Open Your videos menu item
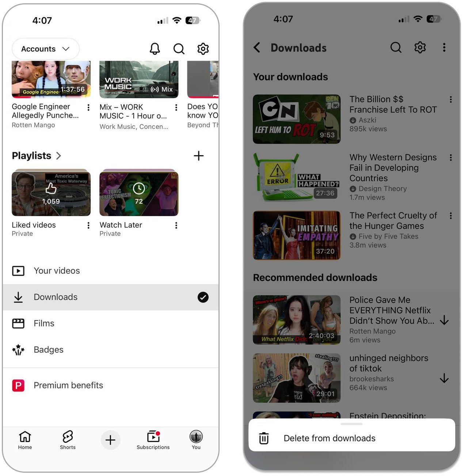The height and width of the screenshot is (476, 464). [111, 271]
